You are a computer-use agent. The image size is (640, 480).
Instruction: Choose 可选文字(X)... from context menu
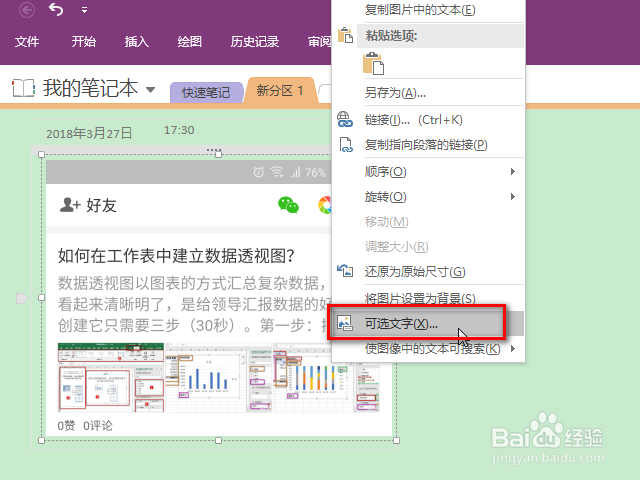click(401, 324)
